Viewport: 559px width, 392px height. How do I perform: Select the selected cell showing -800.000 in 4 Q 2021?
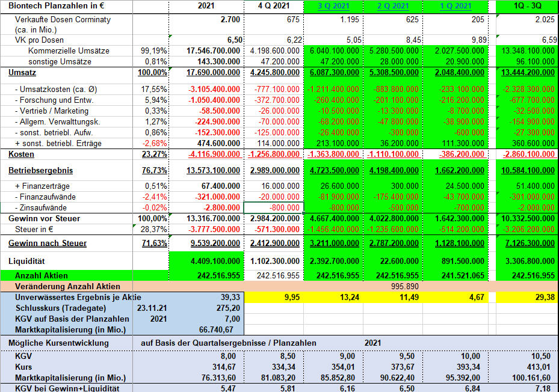click(274, 207)
